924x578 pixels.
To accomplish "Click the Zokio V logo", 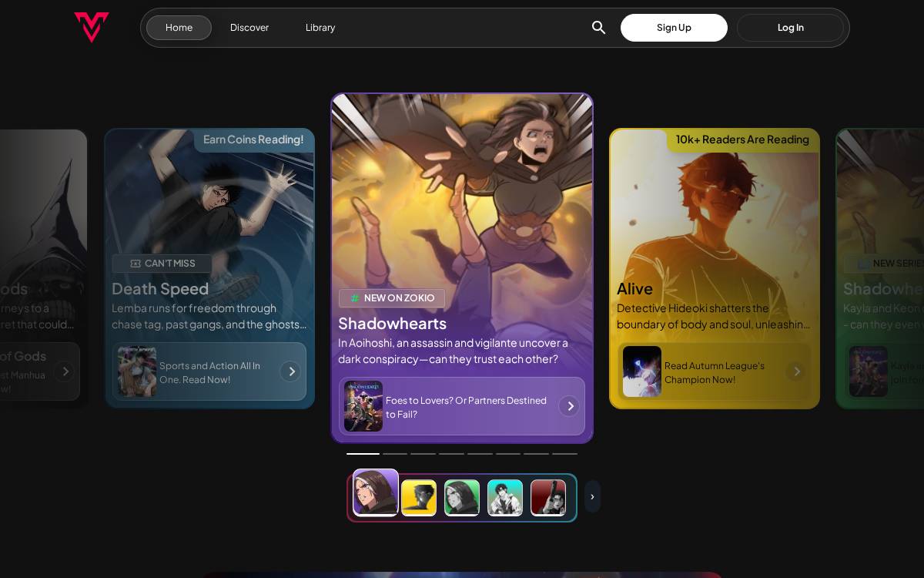I will click(x=92, y=27).
